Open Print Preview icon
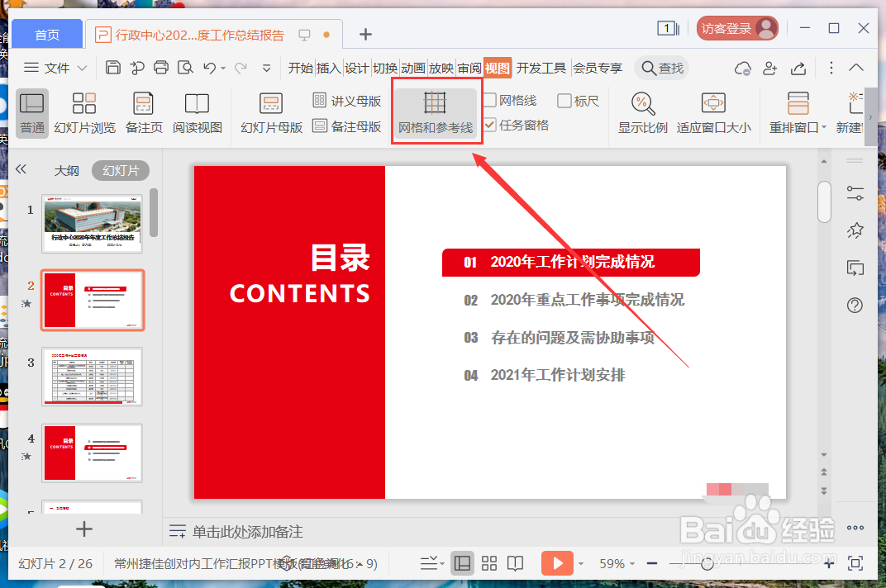This screenshot has width=886, height=588. coord(185,68)
